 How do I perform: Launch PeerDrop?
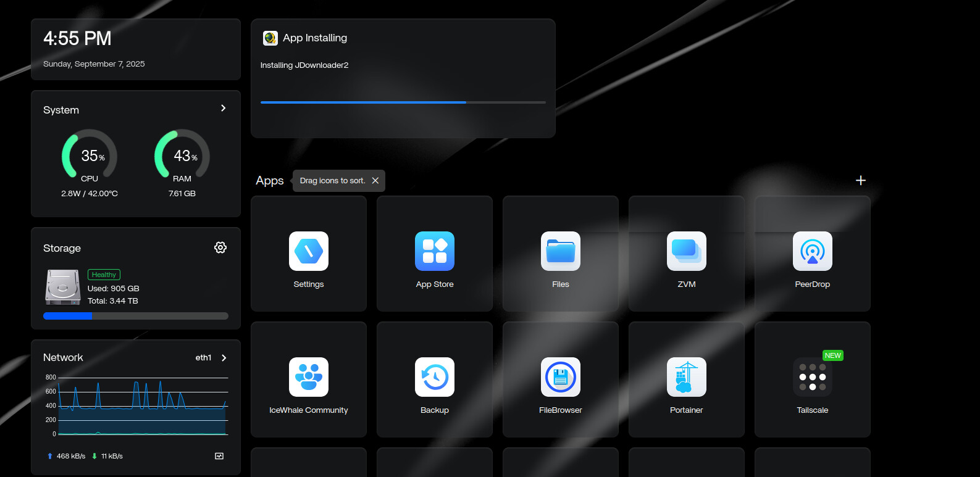[812, 252]
